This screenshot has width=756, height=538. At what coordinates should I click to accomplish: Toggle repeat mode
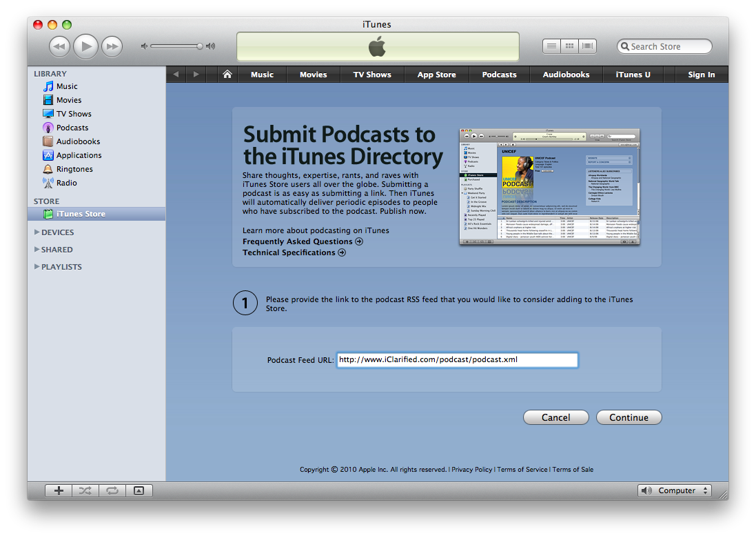111,491
